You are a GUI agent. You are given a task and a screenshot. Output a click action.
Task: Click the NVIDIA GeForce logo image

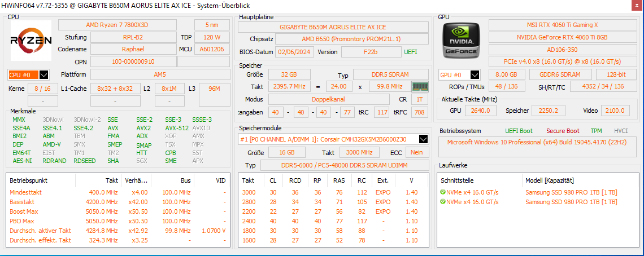460,40
